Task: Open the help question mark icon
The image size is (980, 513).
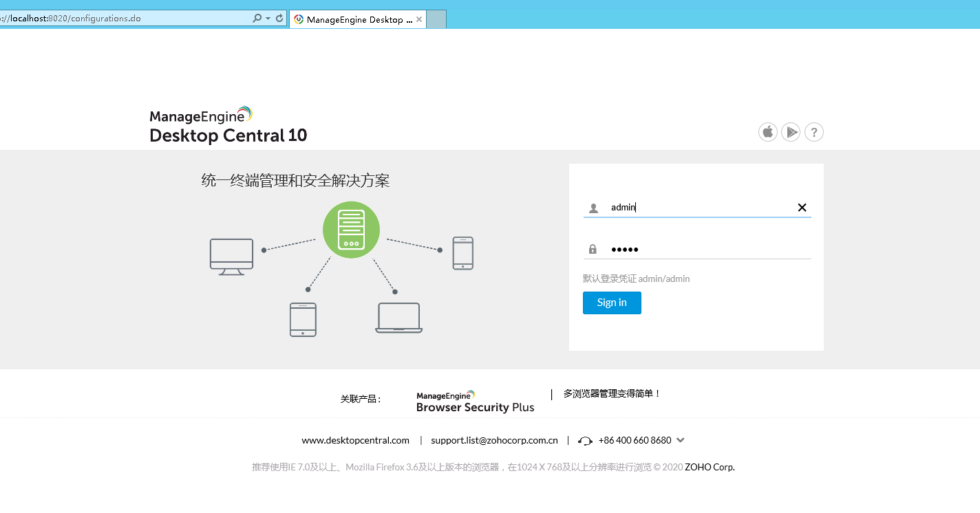Action: click(814, 132)
